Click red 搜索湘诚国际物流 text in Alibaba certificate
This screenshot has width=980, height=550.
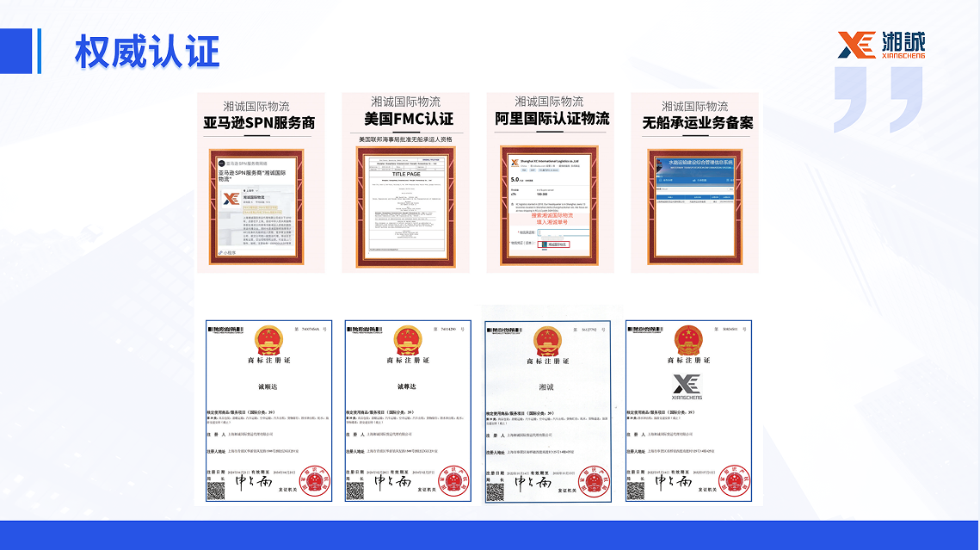[x=552, y=216]
